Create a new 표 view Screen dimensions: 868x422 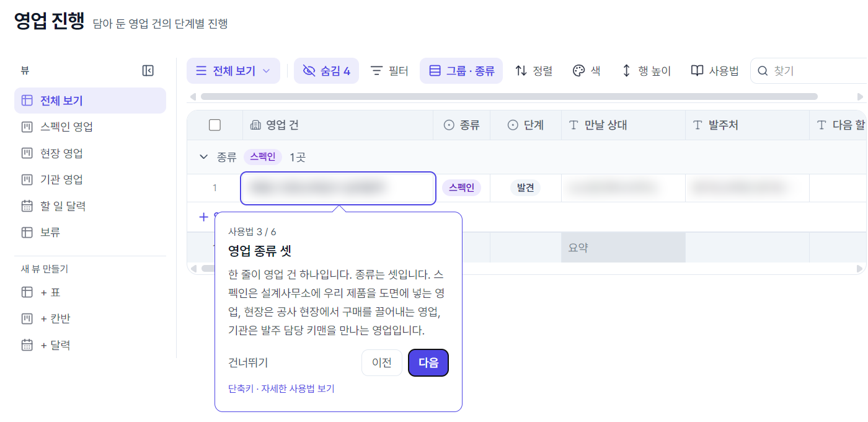[90, 292]
